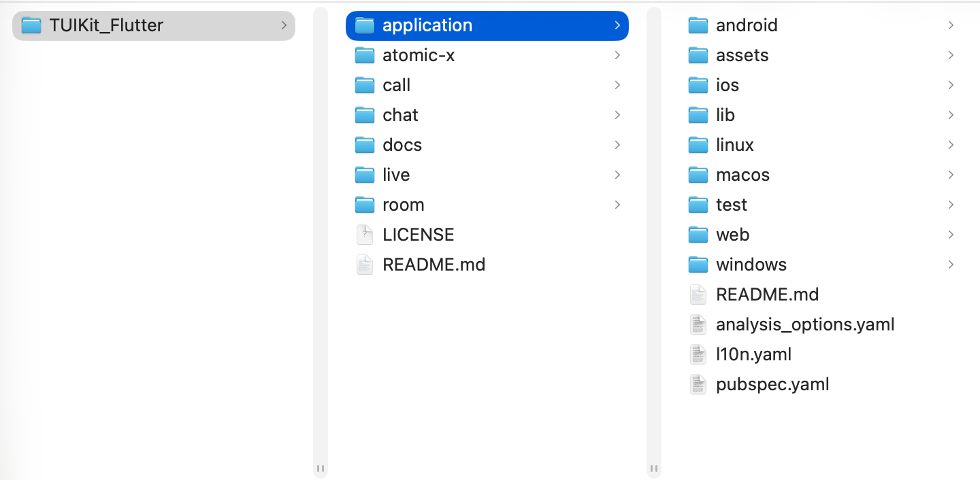Select the docs folder name
The image size is (980, 480).
[x=402, y=145]
